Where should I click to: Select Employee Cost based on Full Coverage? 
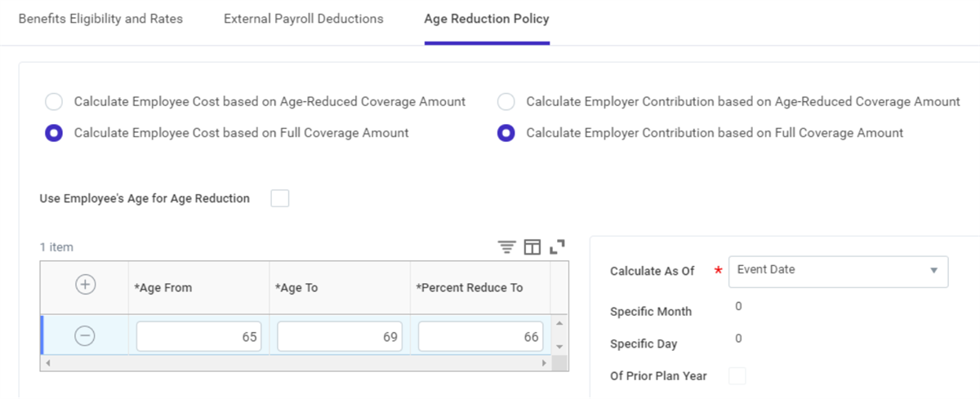(x=54, y=133)
